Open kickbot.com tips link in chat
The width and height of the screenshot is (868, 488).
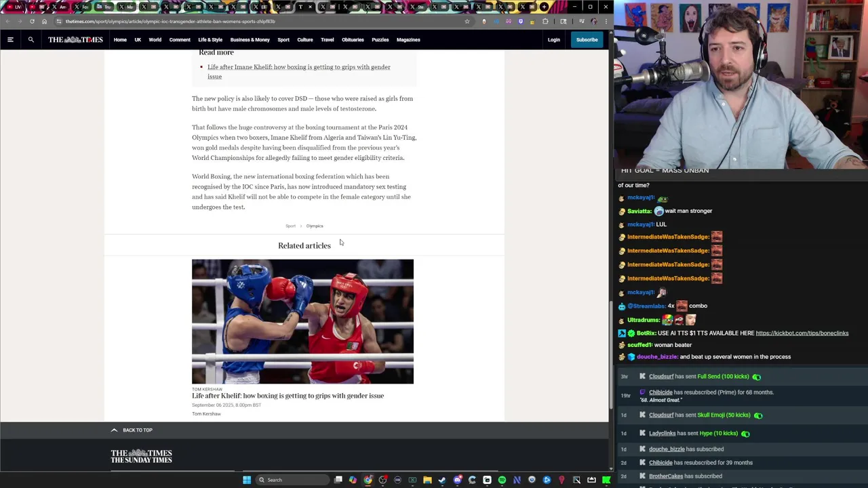(802, 333)
